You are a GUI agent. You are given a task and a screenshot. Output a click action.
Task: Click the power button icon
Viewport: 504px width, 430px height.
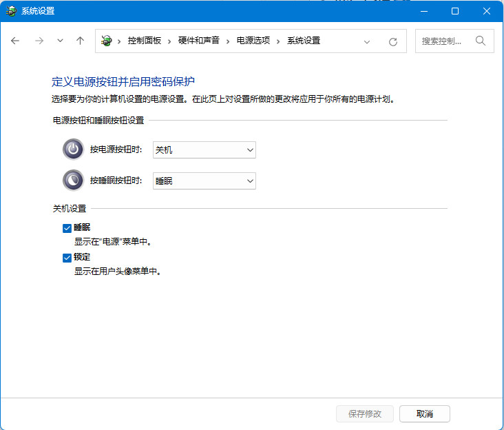[73, 150]
